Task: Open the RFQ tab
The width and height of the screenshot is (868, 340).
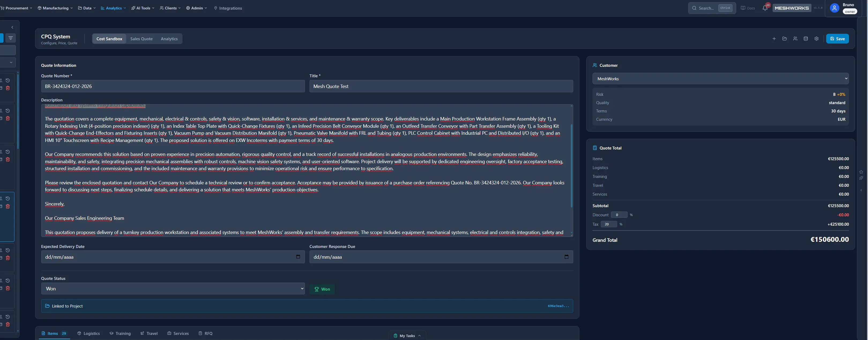Action: pos(206,333)
